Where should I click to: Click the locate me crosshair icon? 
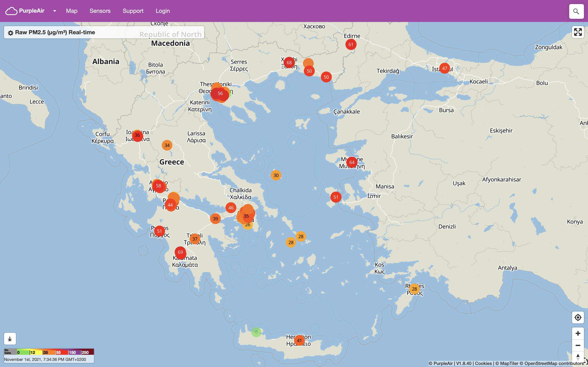[x=578, y=317]
